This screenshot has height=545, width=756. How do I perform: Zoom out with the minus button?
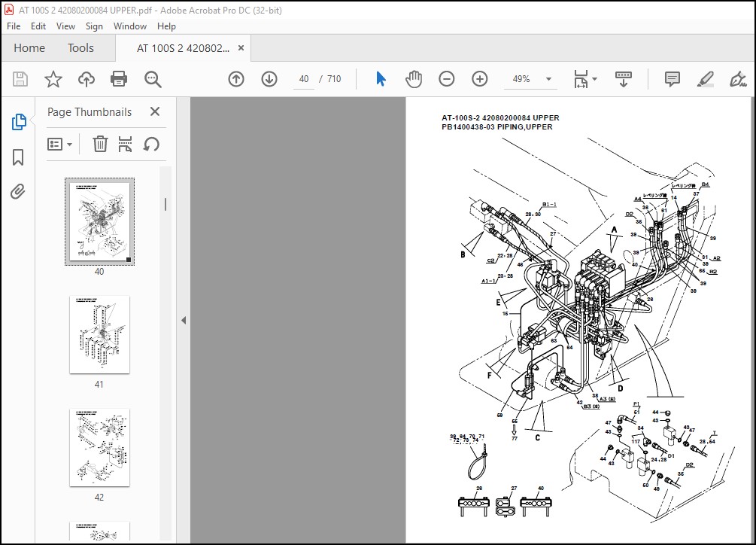pos(447,79)
